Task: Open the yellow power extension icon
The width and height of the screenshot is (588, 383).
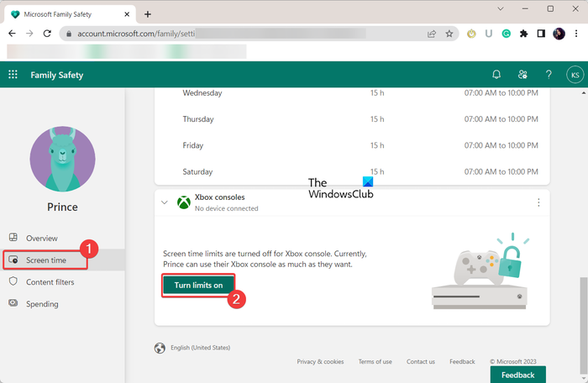Action: pos(471,34)
